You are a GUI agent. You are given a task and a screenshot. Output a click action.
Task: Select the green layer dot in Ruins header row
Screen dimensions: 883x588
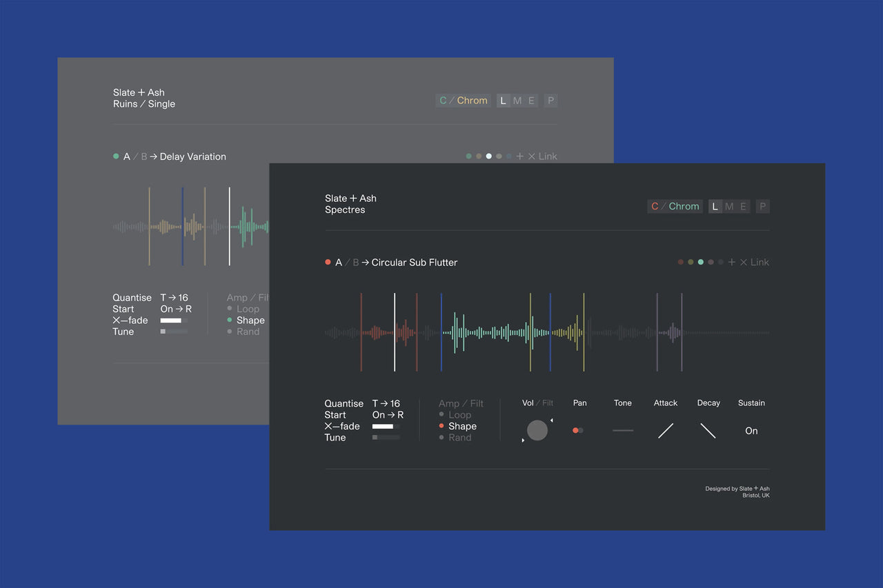[x=469, y=156]
